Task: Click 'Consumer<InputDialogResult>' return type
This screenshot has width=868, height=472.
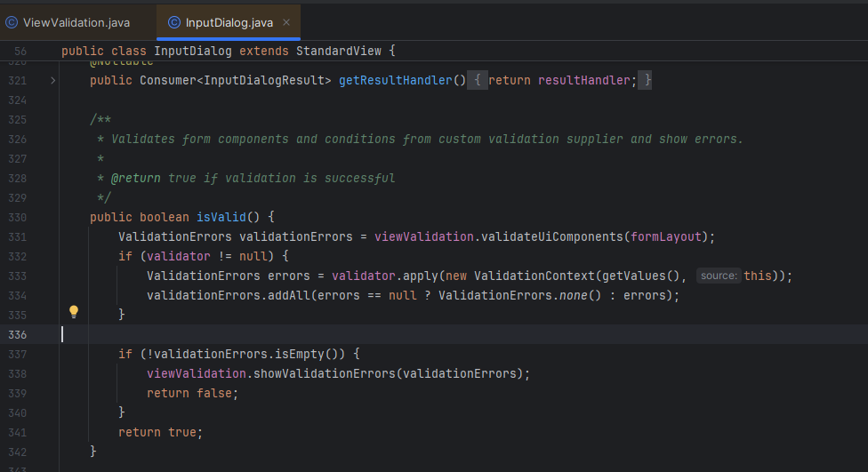Action: pyautogui.click(x=236, y=80)
